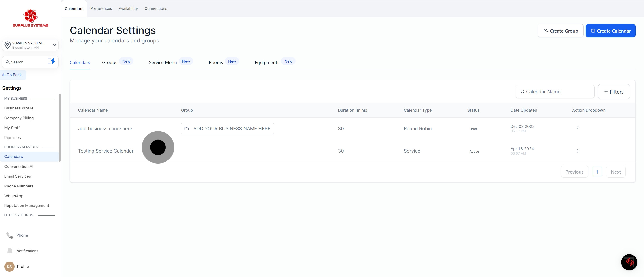Open three-dot menu for add business name here

(578, 129)
